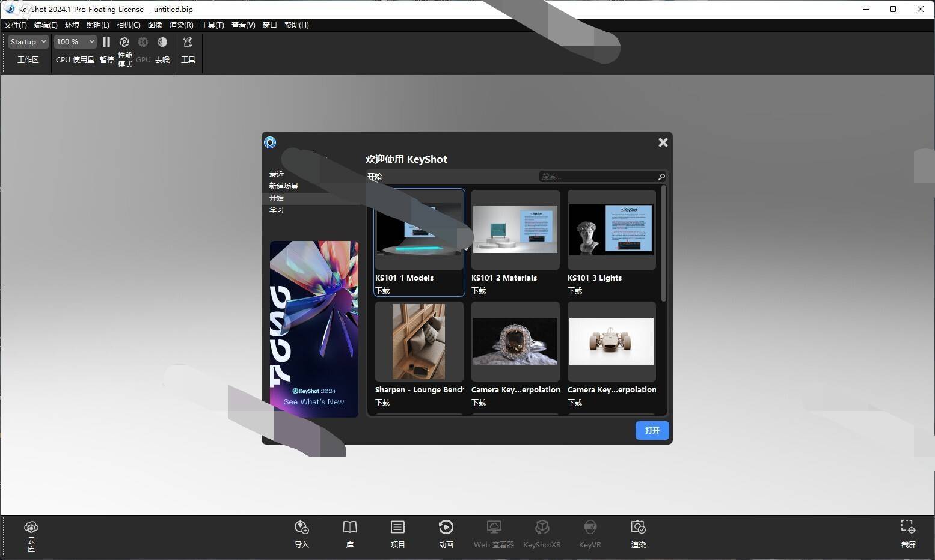Open the Startup workspace dropdown
935x560 pixels.
click(28, 42)
